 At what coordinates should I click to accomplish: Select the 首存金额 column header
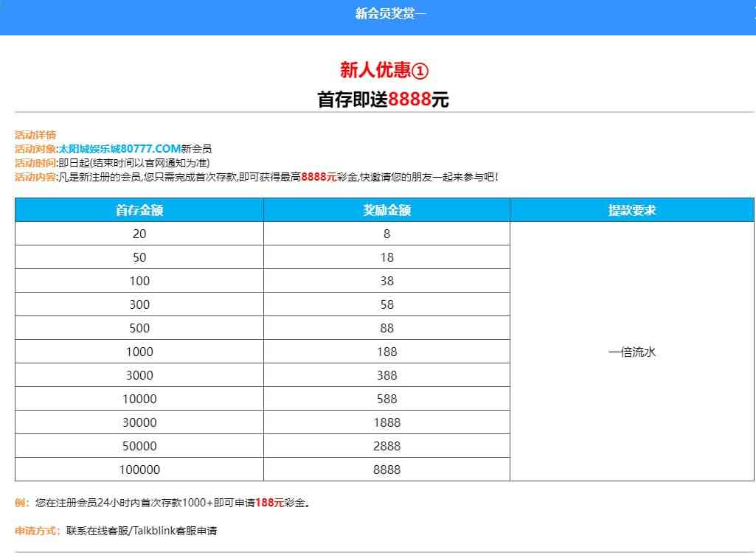coord(139,210)
